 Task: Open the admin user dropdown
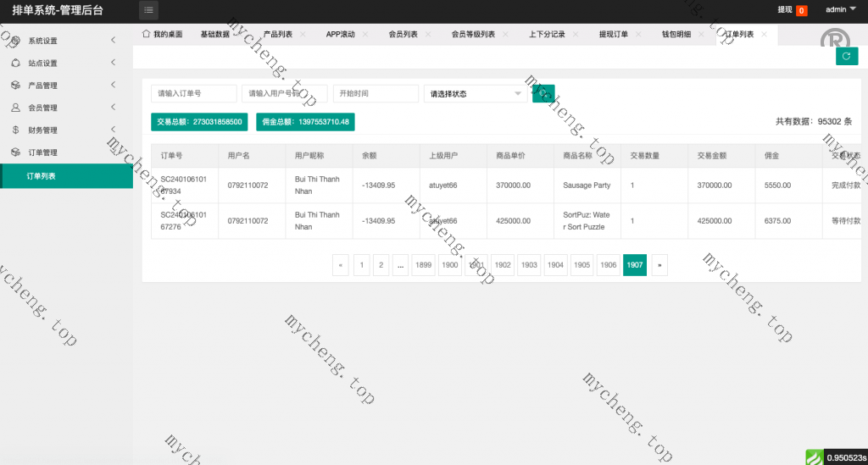tap(840, 10)
